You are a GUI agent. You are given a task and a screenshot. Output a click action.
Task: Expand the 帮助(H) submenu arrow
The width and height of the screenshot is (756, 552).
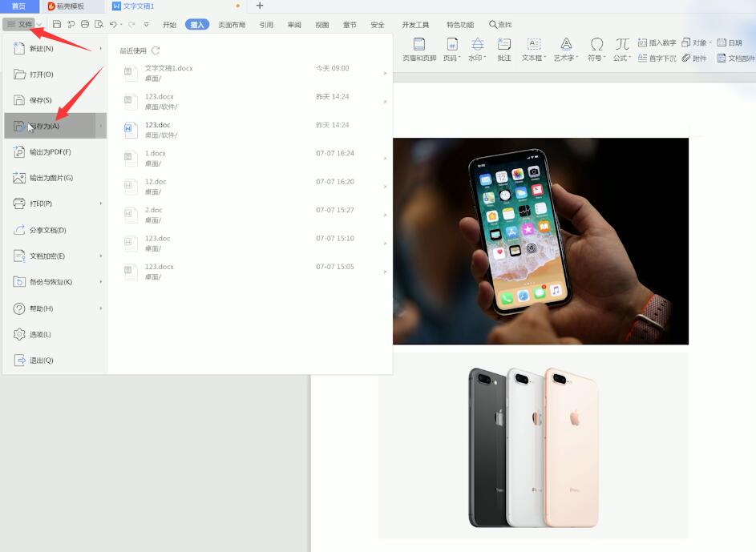click(x=101, y=308)
